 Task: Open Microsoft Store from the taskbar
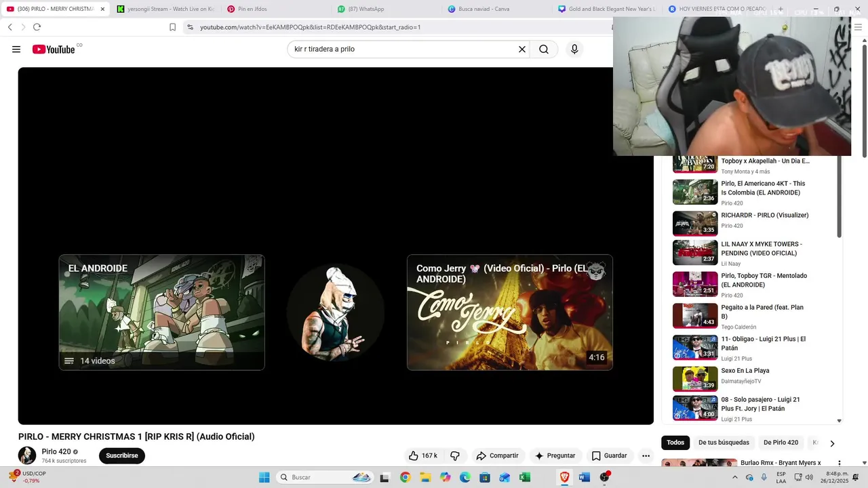pos(485,477)
